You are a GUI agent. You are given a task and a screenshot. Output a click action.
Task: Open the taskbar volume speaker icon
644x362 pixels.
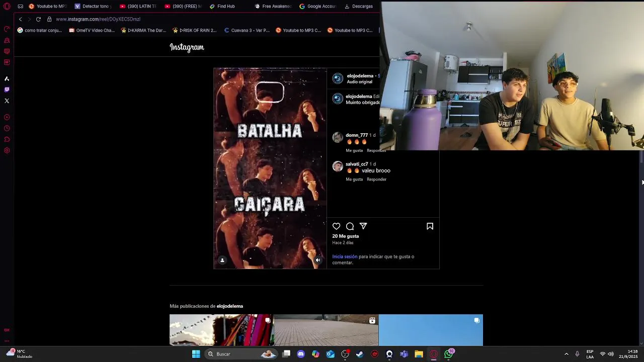(610, 354)
